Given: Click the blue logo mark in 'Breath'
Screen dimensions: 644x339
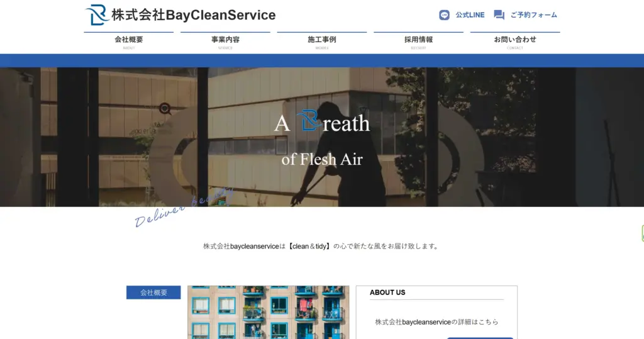Looking at the screenshot, I should click(308, 121).
